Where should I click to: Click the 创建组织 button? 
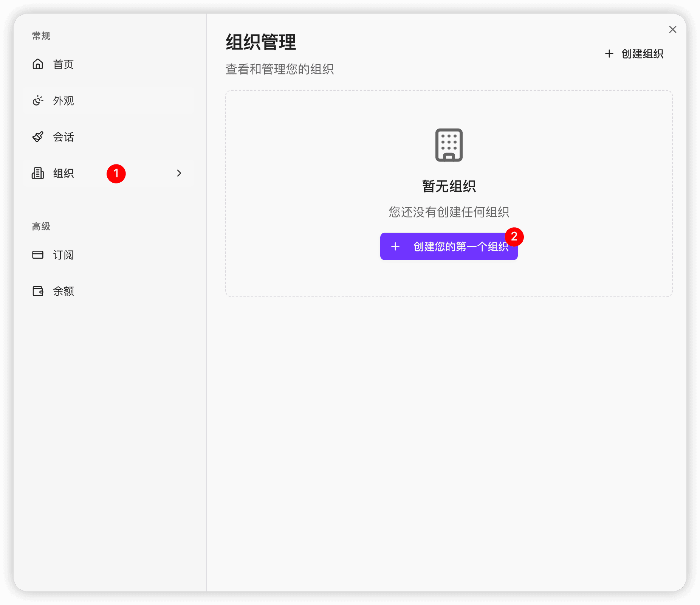(635, 54)
